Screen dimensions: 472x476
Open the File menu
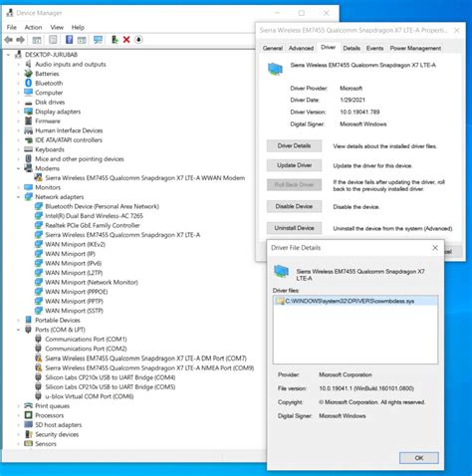pos(12,27)
